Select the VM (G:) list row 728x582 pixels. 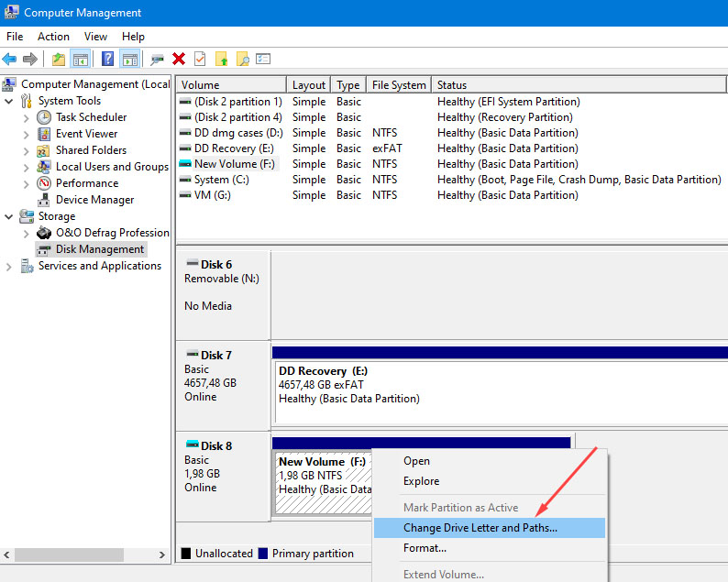click(450, 195)
